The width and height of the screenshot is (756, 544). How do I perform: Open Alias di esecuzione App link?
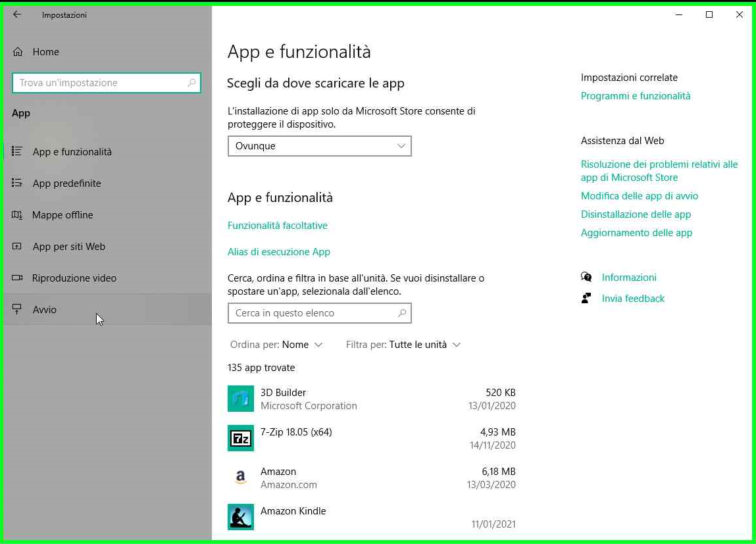coord(279,251)
